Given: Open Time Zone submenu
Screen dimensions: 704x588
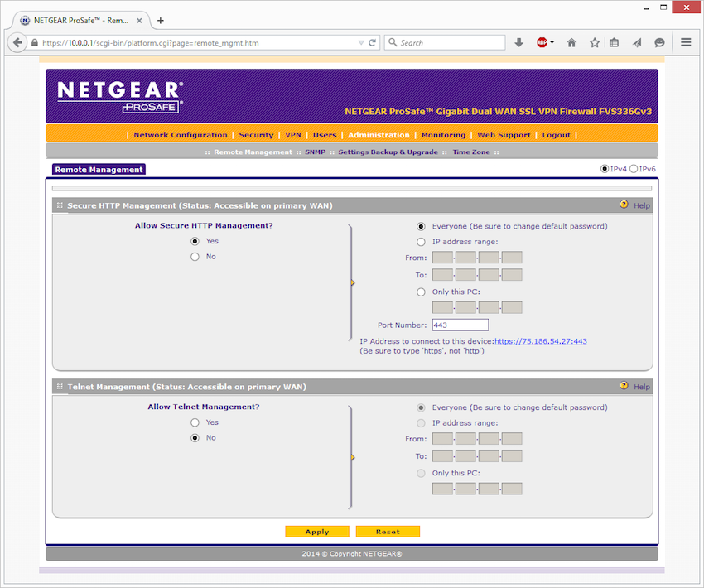Looking at the screenshot, I should tap(471, 152).
